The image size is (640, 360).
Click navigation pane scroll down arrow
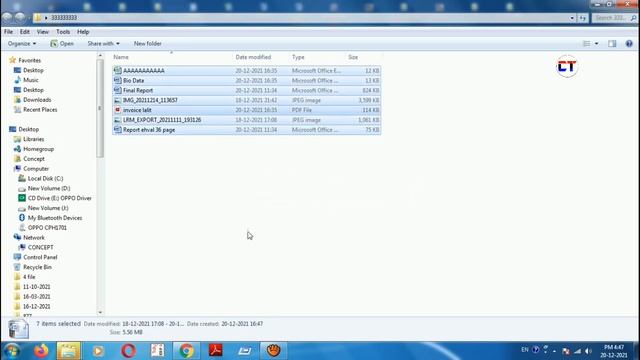coord(100,313)
